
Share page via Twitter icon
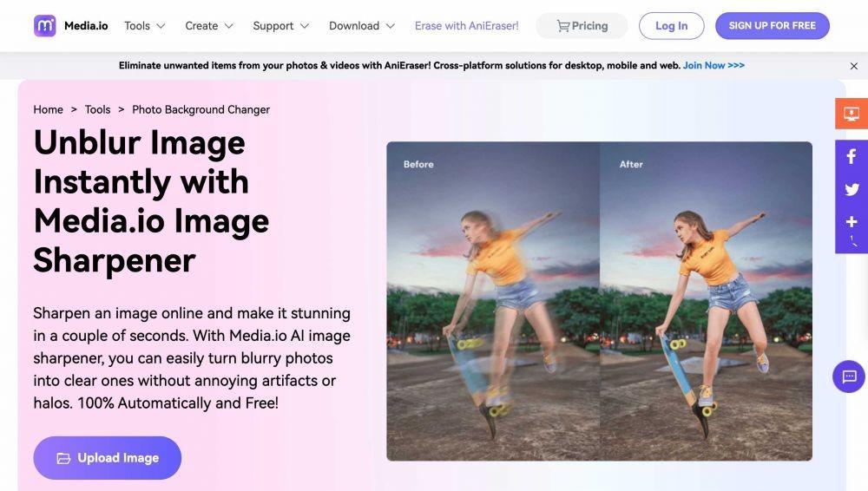(852, 189)
